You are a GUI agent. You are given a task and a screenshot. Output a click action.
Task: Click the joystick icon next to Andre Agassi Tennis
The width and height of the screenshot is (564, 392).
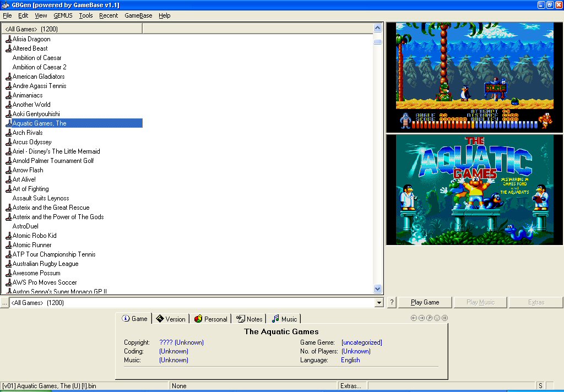(9, 86)
